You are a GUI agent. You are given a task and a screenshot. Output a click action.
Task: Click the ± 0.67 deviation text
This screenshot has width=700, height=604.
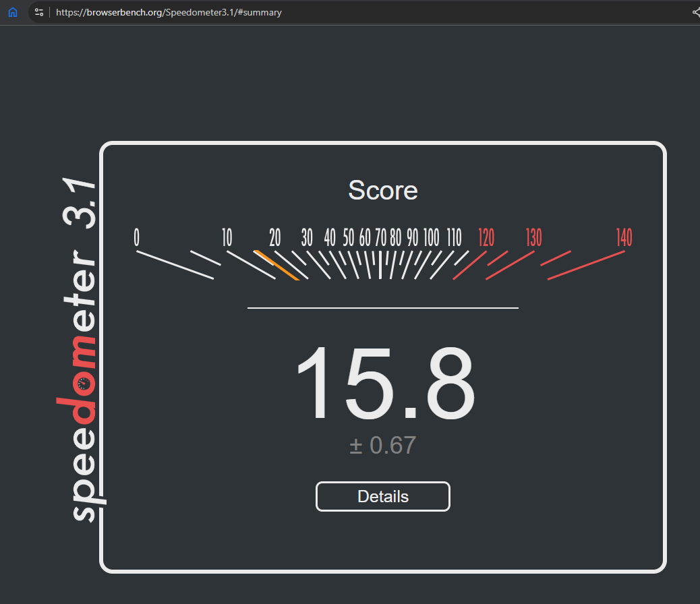coord(382,445)
